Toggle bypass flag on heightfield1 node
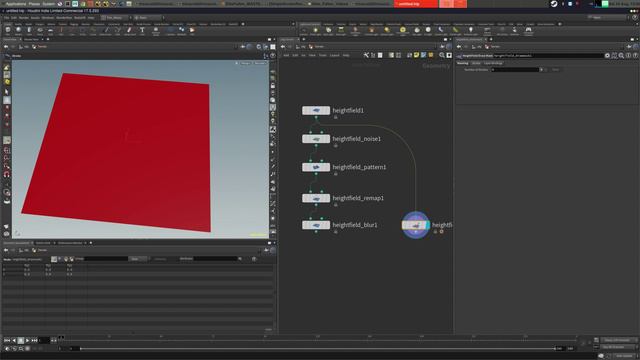Image resolution: width=640 pixels, height=360 pixels. 304,110
